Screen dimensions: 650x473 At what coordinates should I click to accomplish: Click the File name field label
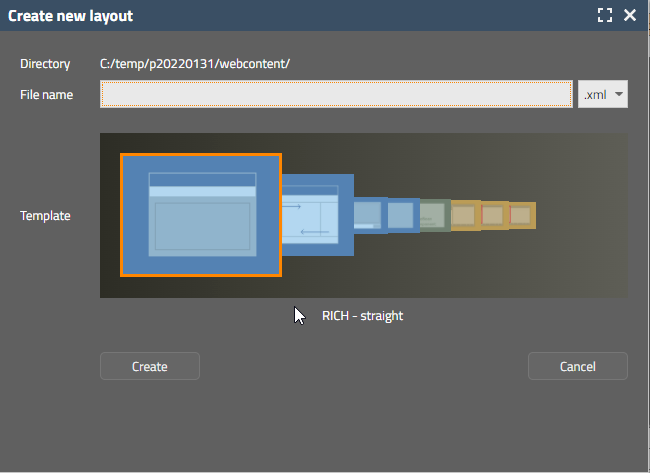click(46, 95)
